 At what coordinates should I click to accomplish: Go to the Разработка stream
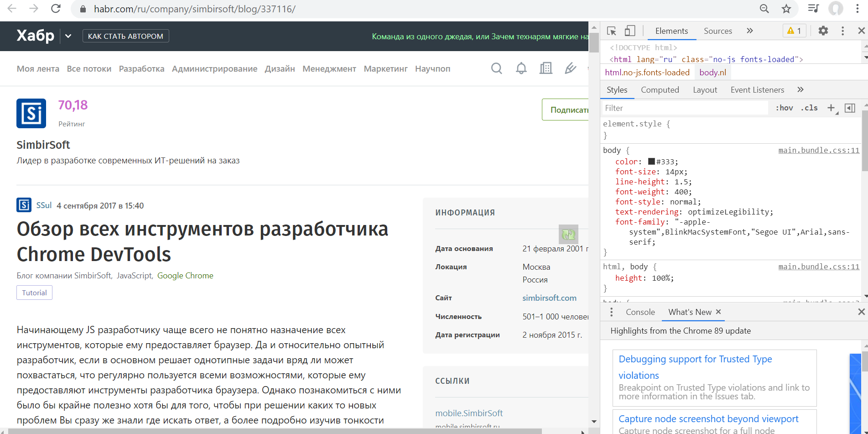(141, 69)
